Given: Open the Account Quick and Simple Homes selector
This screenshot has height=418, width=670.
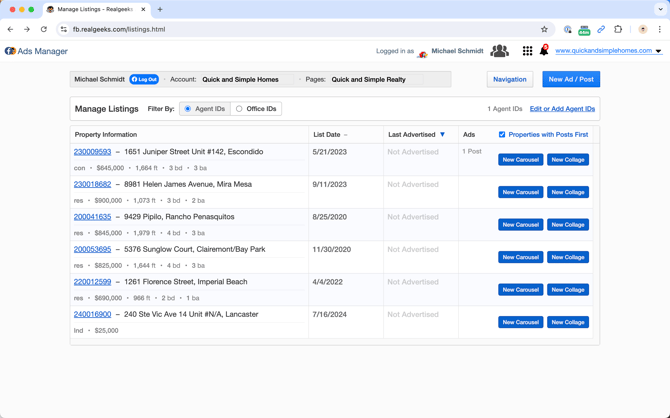Looking at the screenshot, I should click(247, 79).
